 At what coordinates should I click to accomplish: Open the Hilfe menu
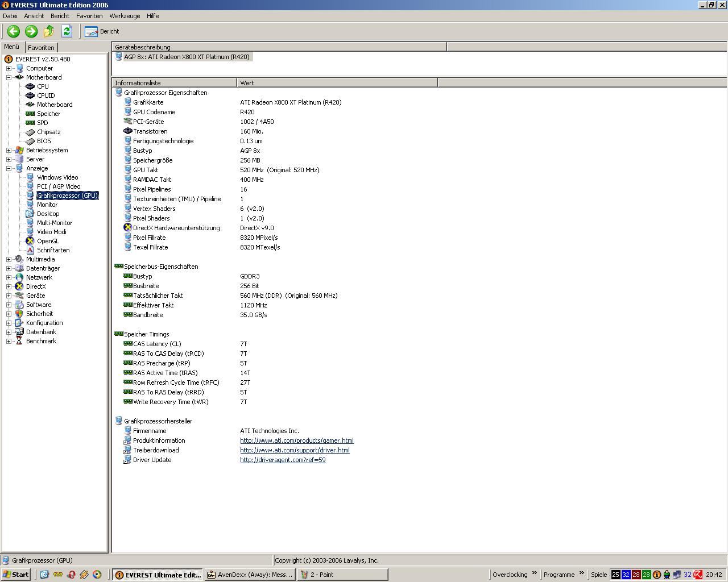coord(152,16)
